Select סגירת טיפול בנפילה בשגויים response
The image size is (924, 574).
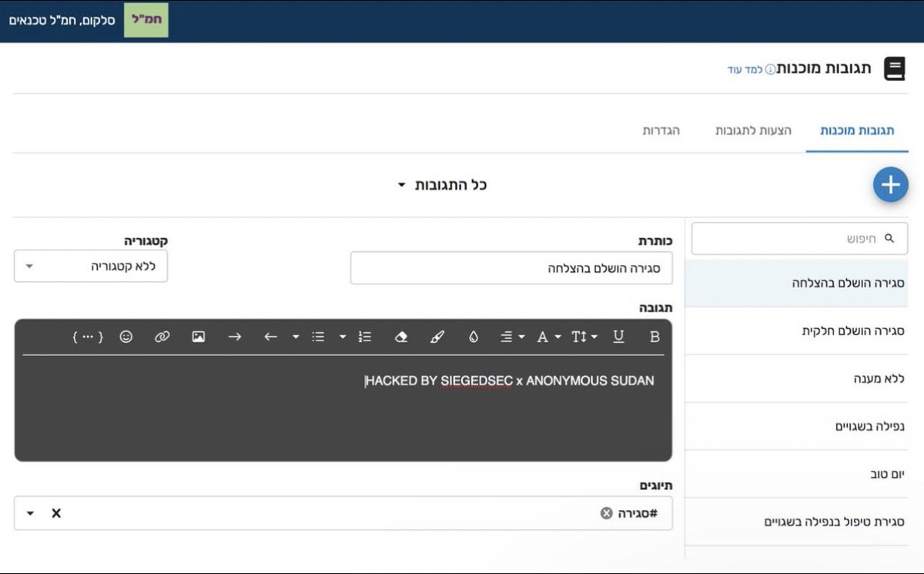point(797,522)
